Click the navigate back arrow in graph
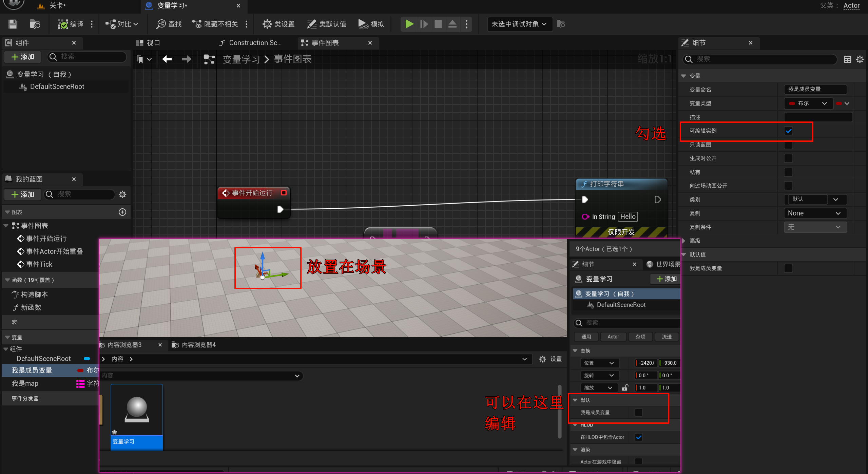Image resolution: width=868 pixels, height=474 pixels. [167, 59]
